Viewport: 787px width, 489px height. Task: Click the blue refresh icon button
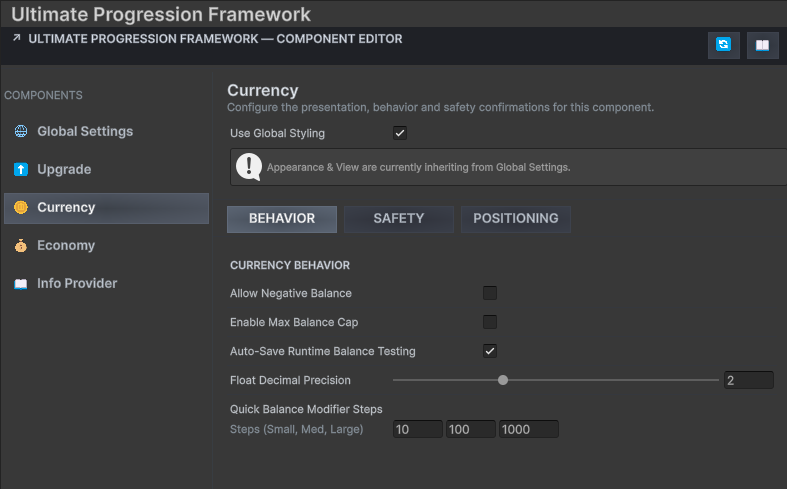[x=723, y=45]
